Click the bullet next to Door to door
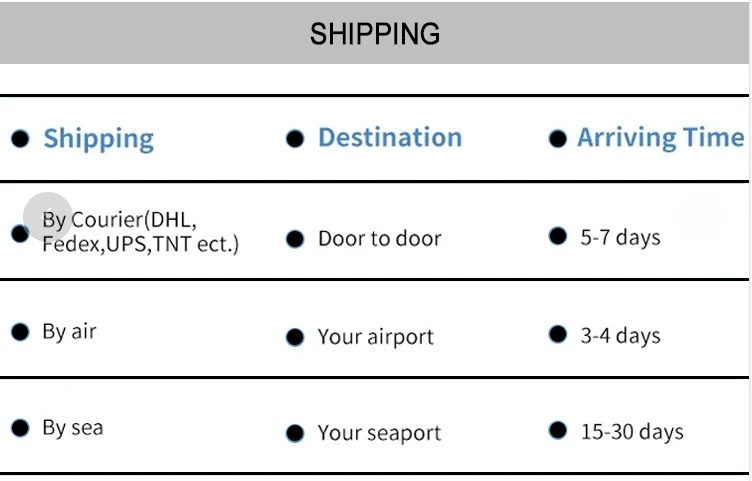752x481 pixels. [x=295, y=240]
